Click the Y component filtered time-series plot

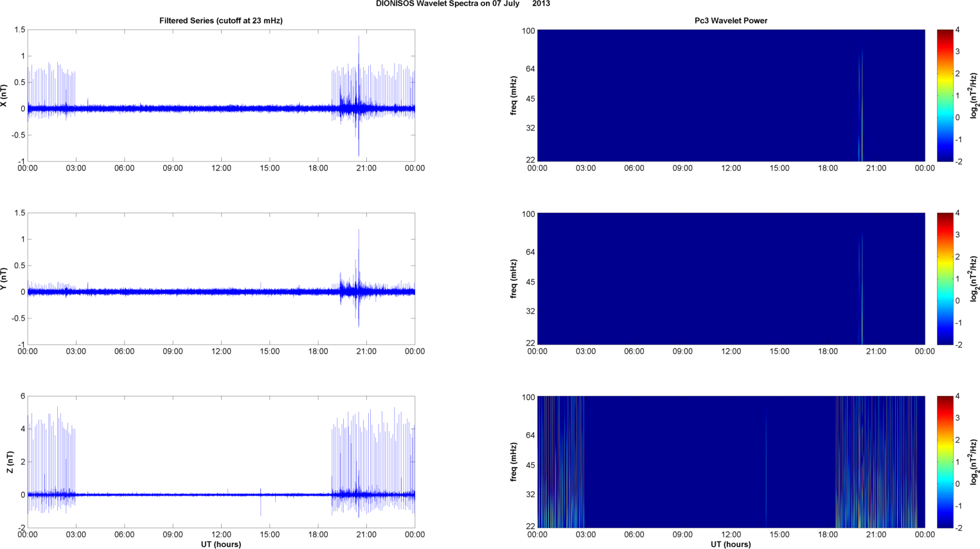[221, 279]
